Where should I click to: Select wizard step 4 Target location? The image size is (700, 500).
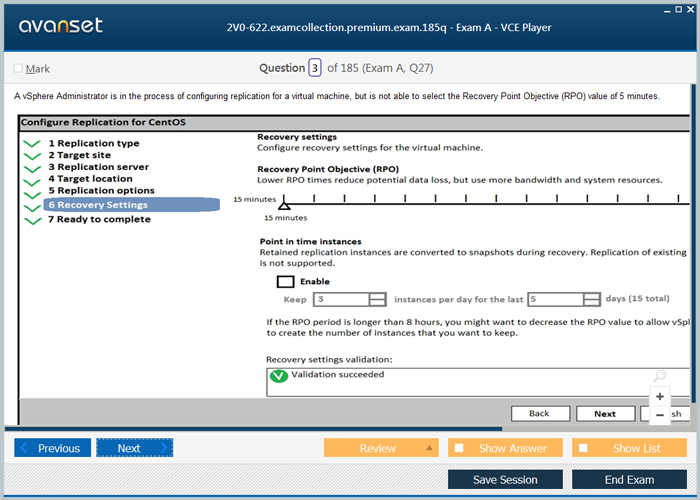coord(90,179)
